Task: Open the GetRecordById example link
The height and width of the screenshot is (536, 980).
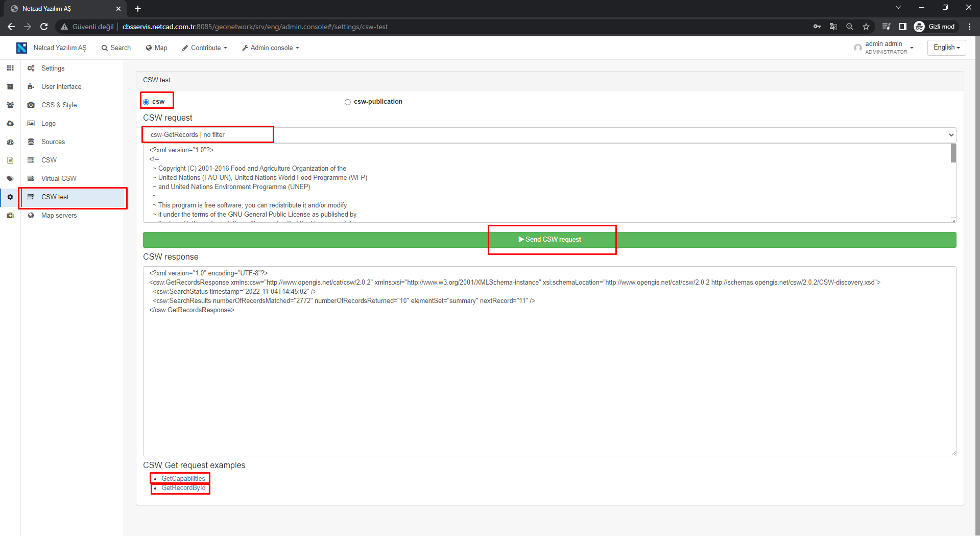Action: [x=183, y=488]
